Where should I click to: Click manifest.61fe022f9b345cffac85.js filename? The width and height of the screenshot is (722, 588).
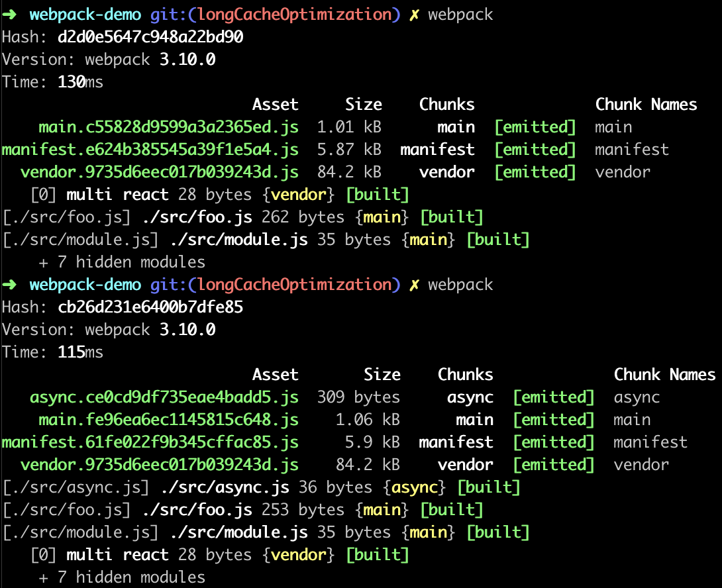150,442
